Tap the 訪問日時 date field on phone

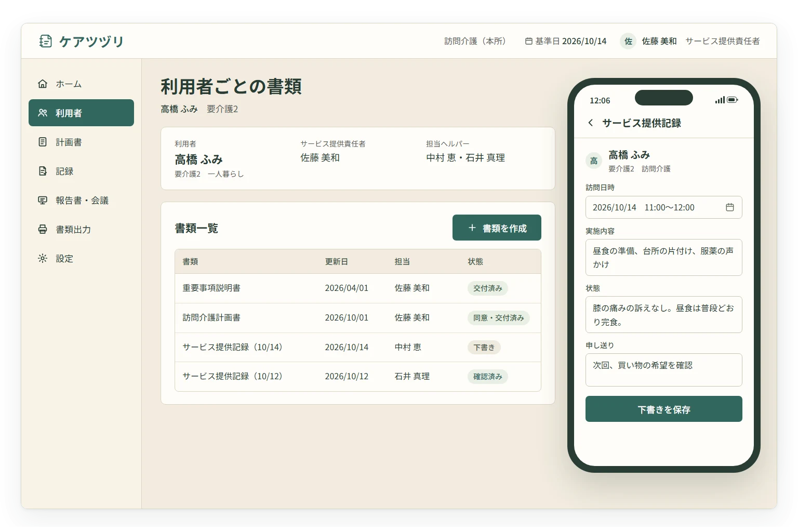point(663,207)
